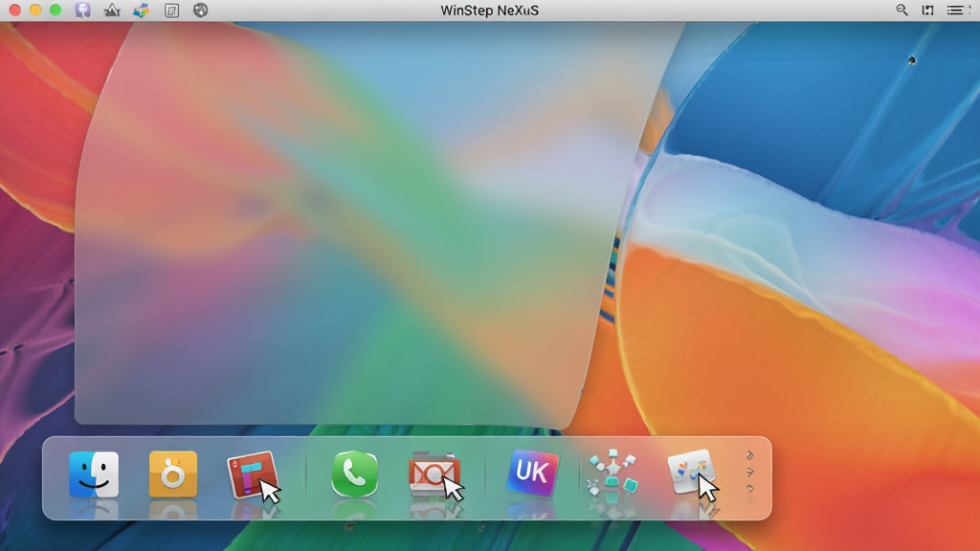Screen dimensions: 980x551
Task: Launch the UK app in the dock
Action: click(x=532, y=473)
